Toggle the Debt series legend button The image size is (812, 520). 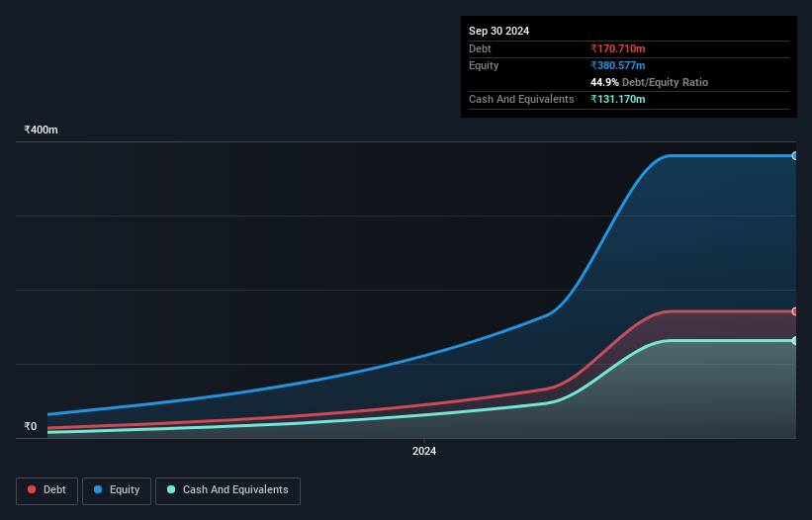click(47, 490)
